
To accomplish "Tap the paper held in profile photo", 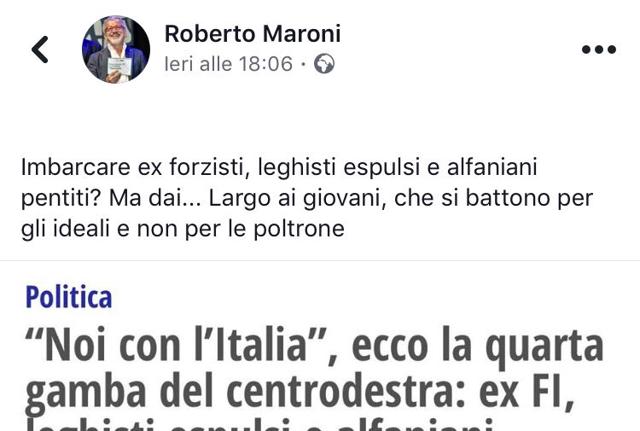I will pyautogui.click(x=120, y=66).
